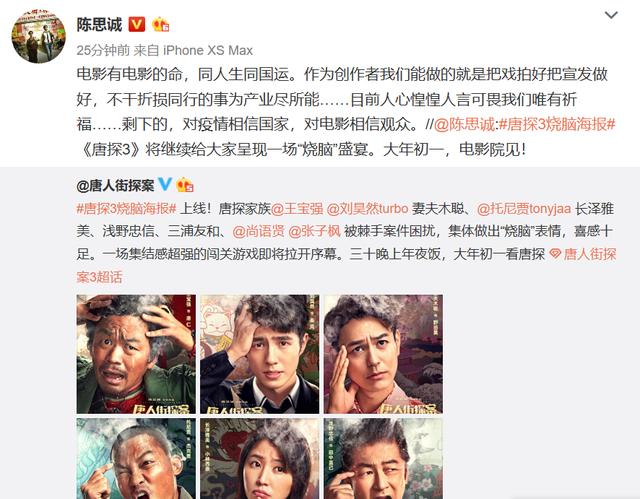Open the @托尼贾tonyjaa mention
The image size is (640, 499).
point(524,208)
